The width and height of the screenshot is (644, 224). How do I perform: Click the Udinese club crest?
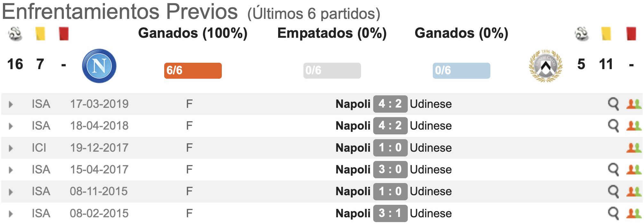(x=546, y=66)
